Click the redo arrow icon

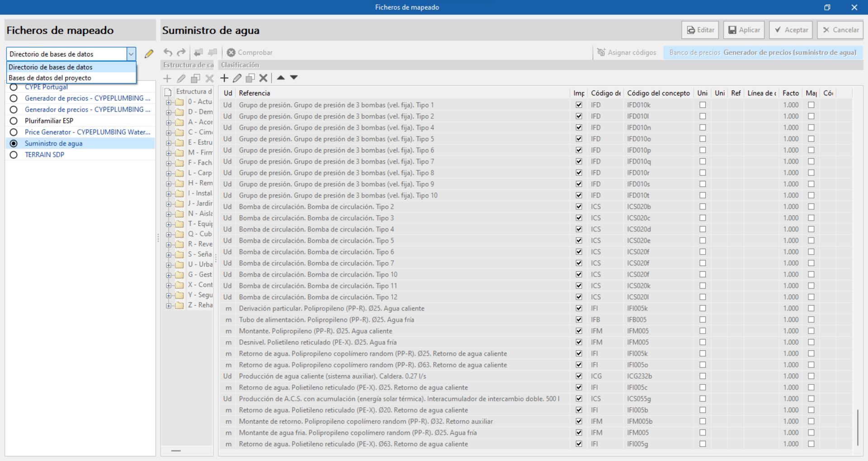tap(181, 52)
